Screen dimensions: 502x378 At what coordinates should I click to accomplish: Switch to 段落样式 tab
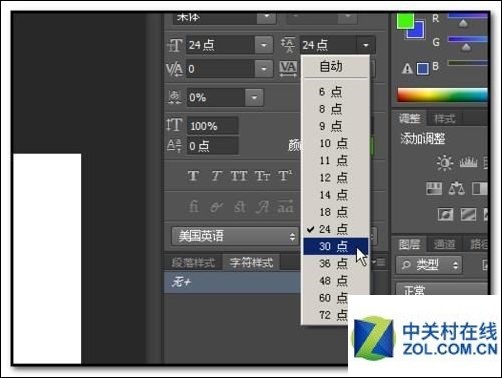pyautogui.click(x=193, y=263)
